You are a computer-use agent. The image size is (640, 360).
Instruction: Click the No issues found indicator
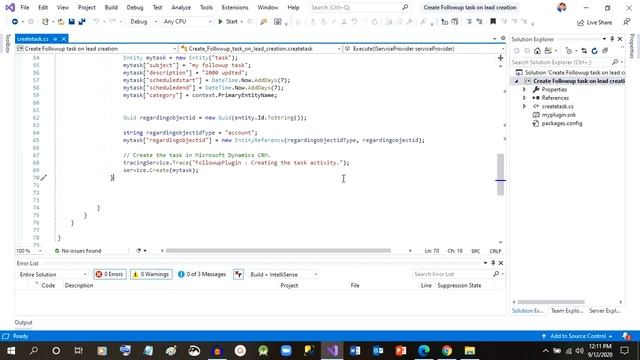(x=78, y=251)
